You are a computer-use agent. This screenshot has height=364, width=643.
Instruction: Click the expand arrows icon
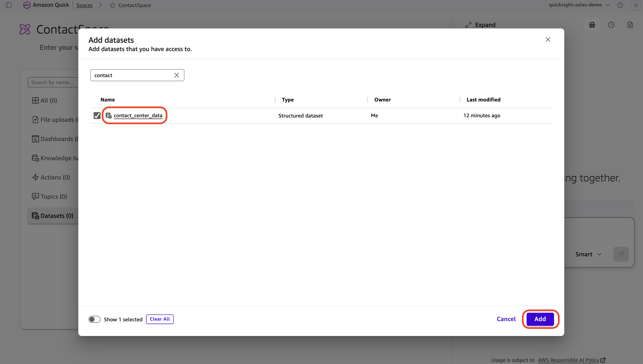click(x=468, y=25)
